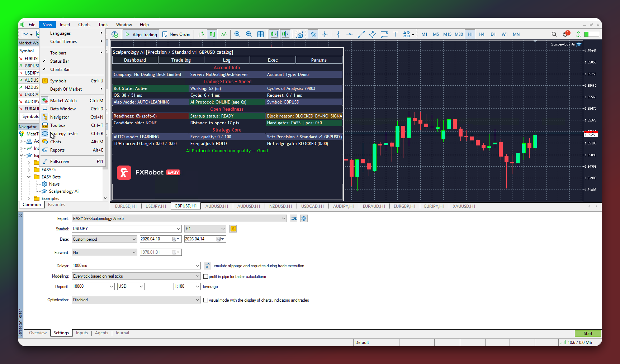Select the Crosshair cursor tool
Viewport: 620px width, 364px height.
325,34
